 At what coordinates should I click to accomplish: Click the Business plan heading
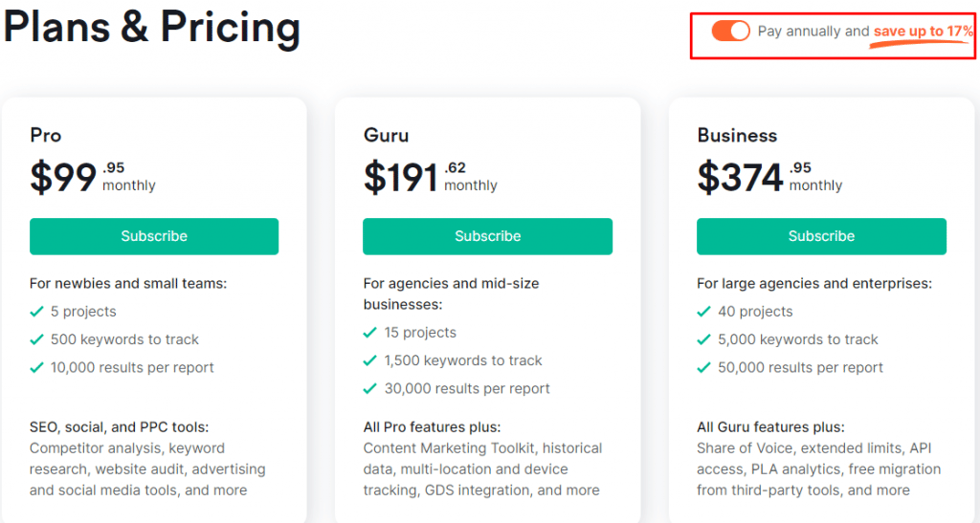click(x=737, y=135)
